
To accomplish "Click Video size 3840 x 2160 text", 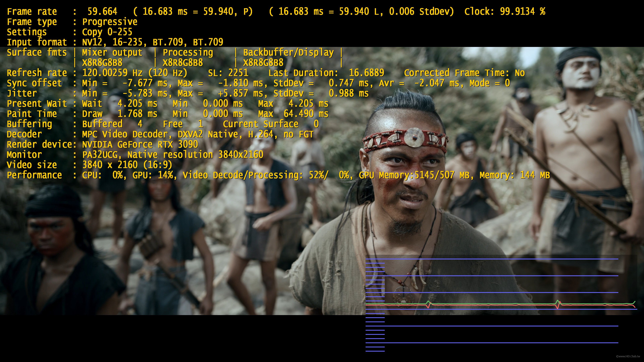I will (x=127, y=165).
